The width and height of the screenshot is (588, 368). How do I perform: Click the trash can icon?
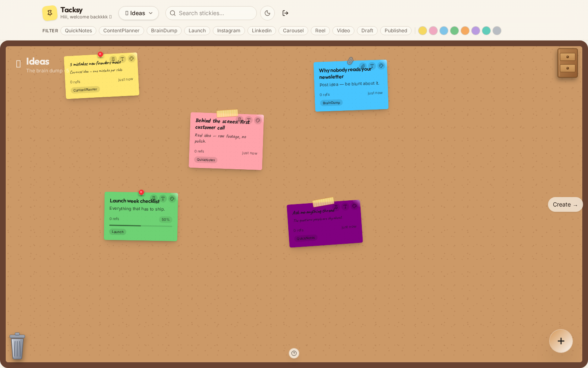click(x=17, y=346)
